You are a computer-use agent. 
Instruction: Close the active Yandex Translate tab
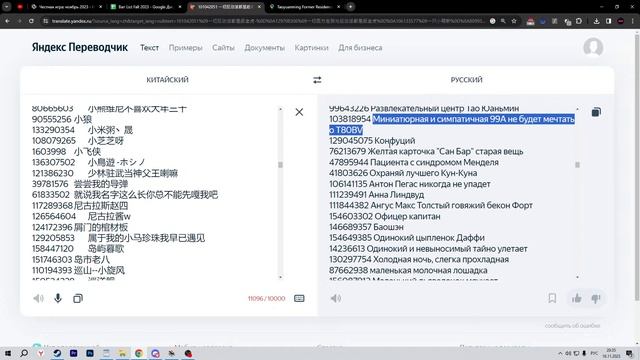(259, 7)
